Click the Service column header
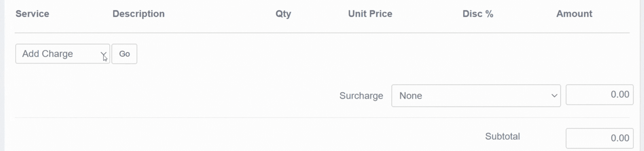Image resolution: width=644 pixels, height=151 pixels. 32,14
